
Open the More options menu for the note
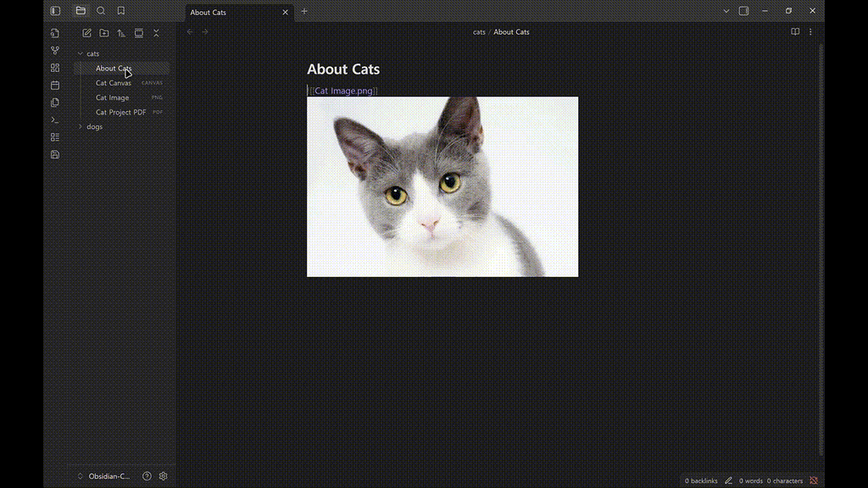click(810, 31)
